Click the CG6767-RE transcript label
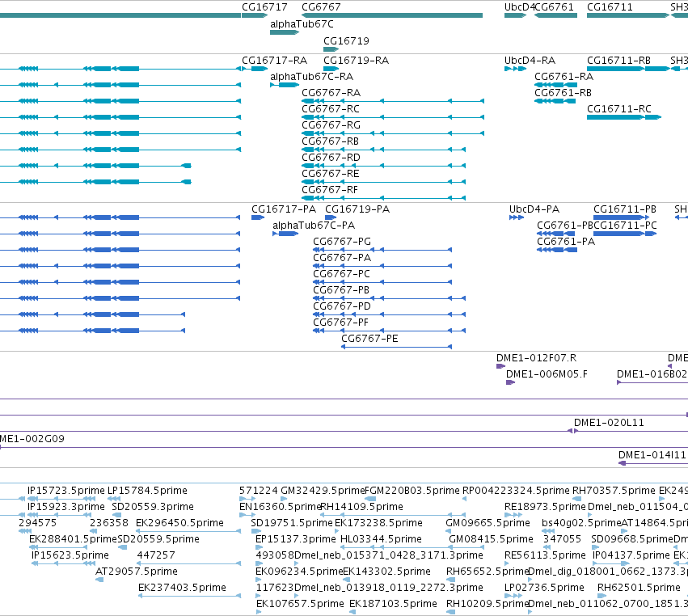Viewport: 688px width, 616px height. click(x=331, y=174)
